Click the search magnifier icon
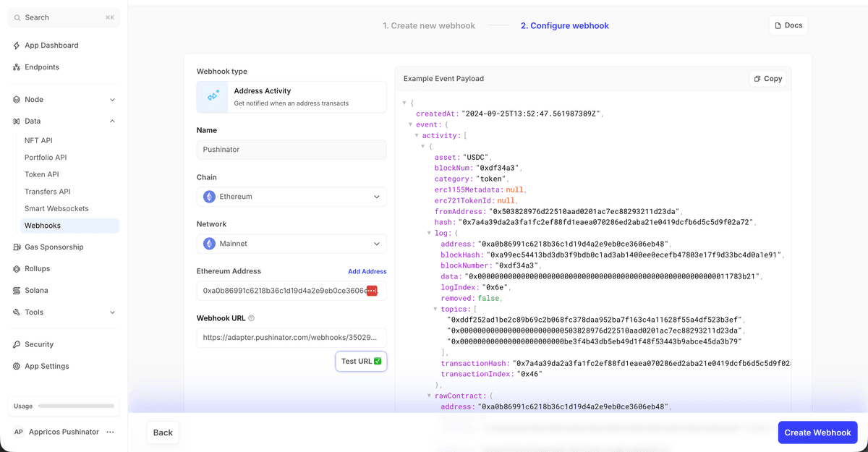This screenshot has width=868, height=452. click(x=17, y=17)
